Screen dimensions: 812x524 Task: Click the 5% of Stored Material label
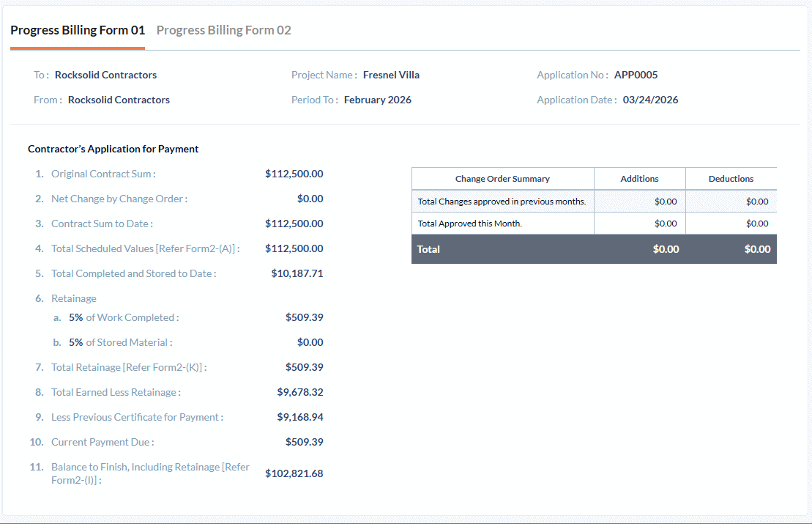(121, 342)
